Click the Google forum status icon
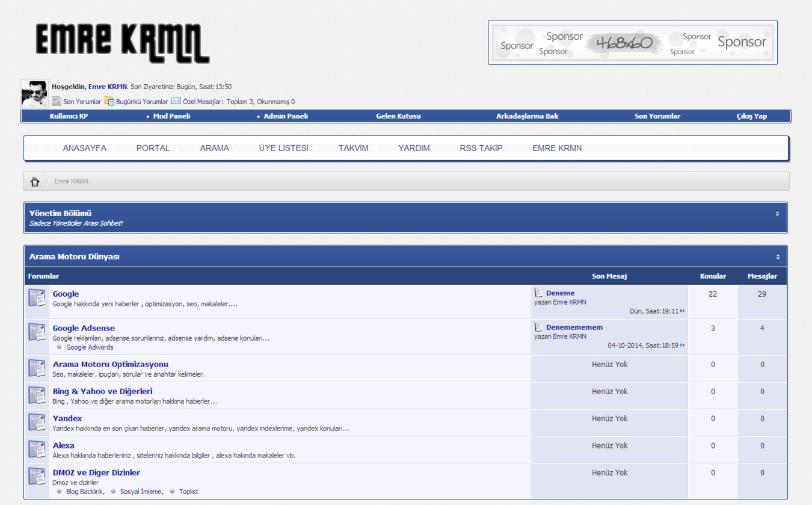The image size is (812, 505). click(37, 298)
